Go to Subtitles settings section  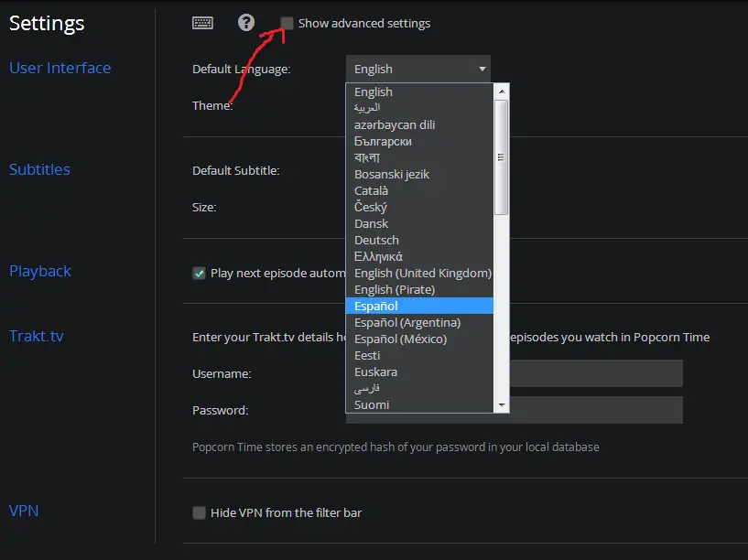[39, 169]
